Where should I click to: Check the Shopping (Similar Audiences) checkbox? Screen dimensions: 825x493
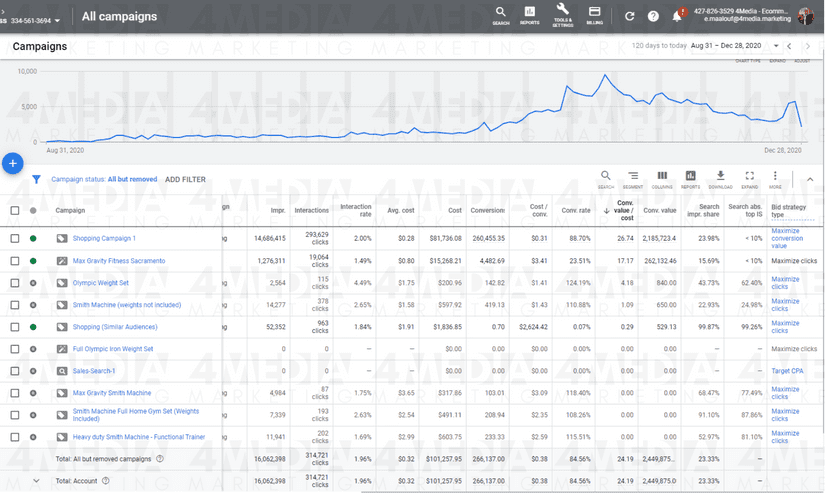(15, 327)
